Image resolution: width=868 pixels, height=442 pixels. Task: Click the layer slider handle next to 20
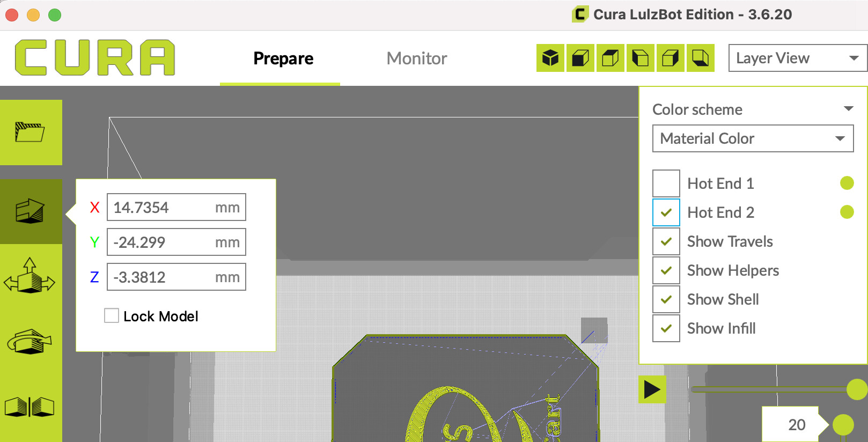click(x=843, y=425)
